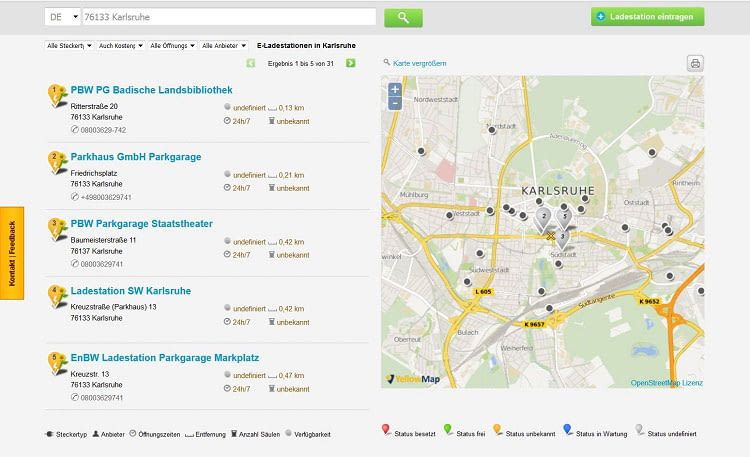Zoom in the map with plus button
This screenshot has height=457, width=750.
pos(395,89)
